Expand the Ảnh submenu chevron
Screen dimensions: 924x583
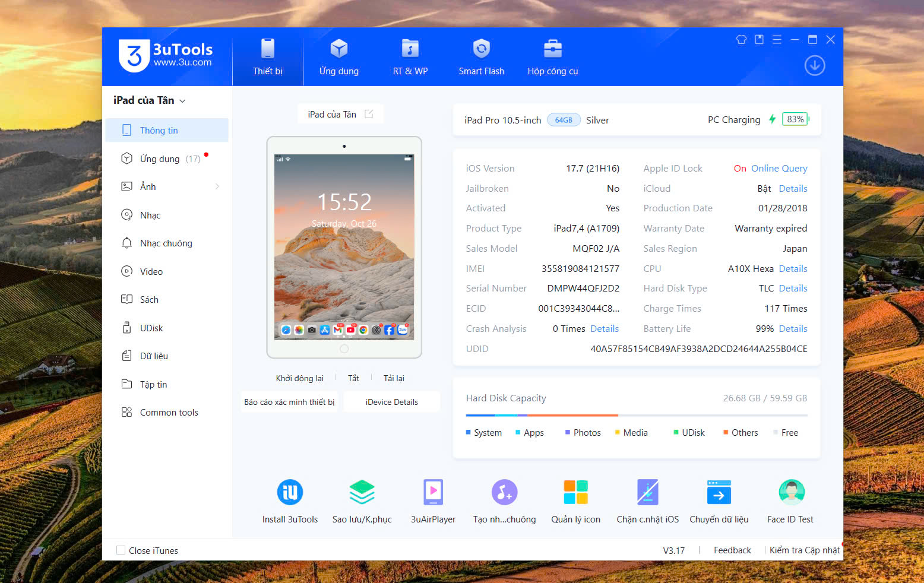point(217,186)
